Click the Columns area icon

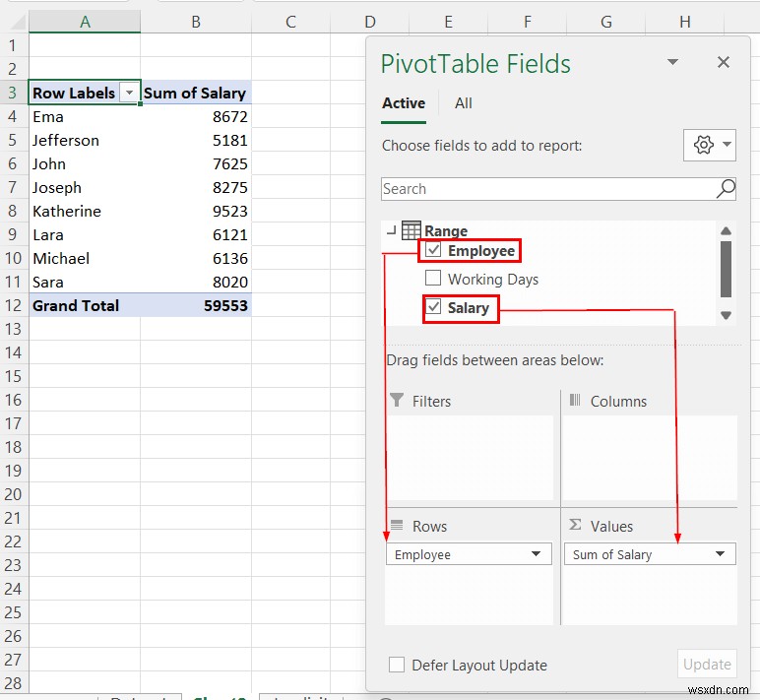click(x=575, y=401)
